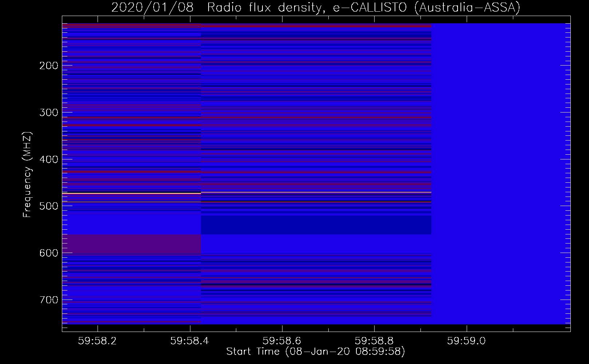This screenshot has height=364, width=589.
Task: Click the 400 frequency tick label
Action: pyautogui.click(x=49, y=159)
